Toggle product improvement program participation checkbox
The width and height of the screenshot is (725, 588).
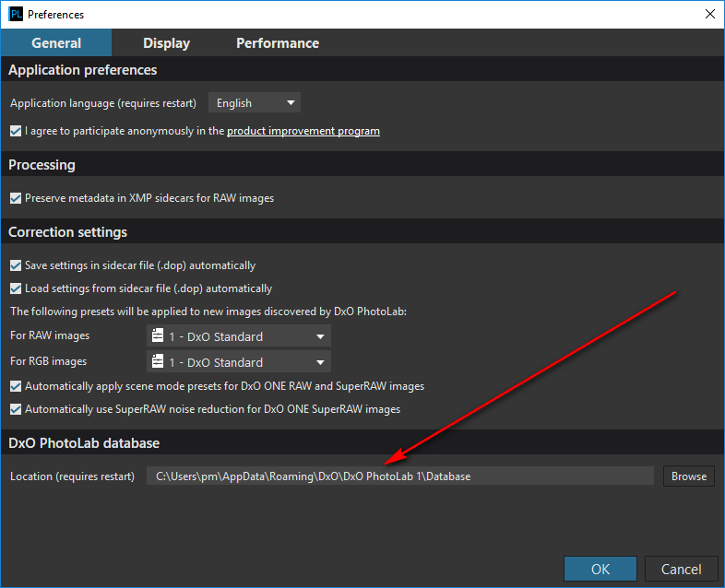pos(16,131)
